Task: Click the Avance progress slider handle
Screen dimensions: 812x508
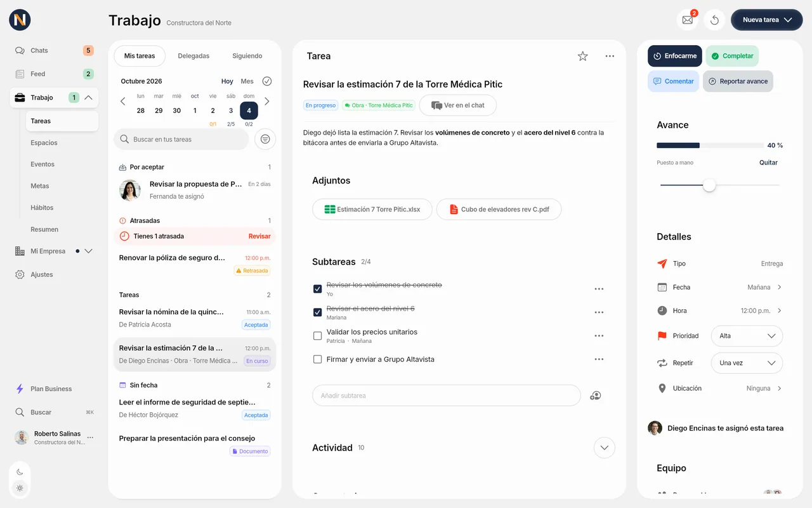Action: point(709,185)
